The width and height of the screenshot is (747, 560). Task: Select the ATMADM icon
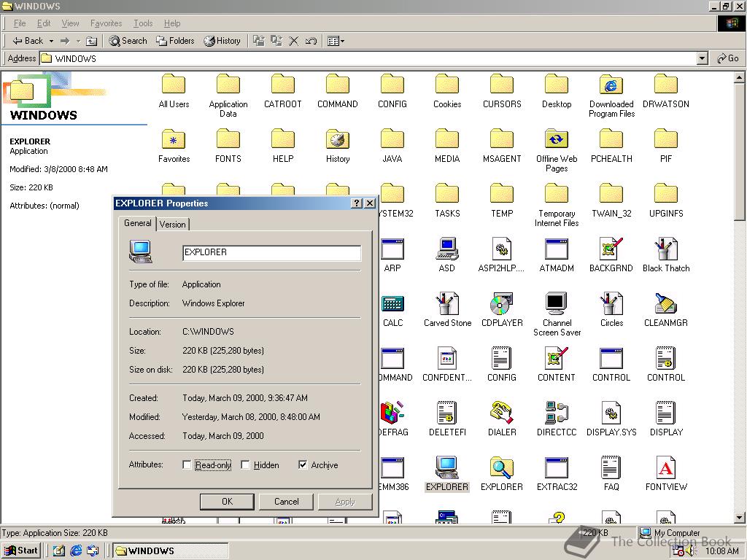[557, 249]
